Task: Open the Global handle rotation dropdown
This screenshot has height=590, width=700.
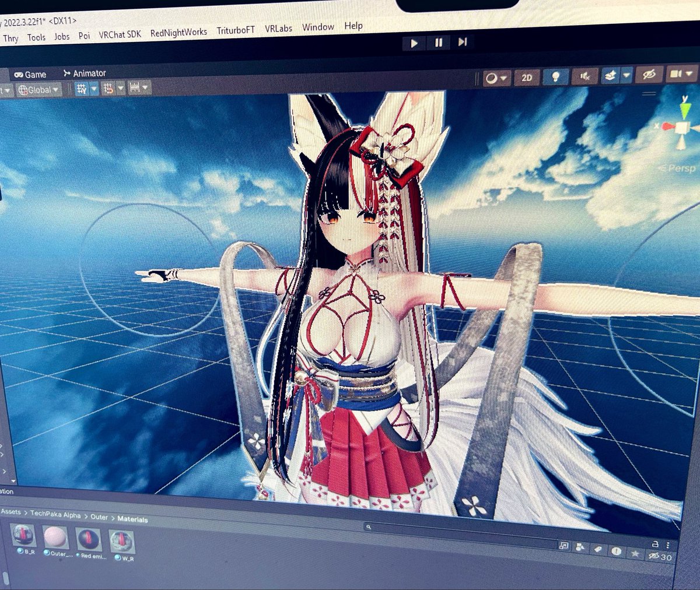Action: pyautogui.click(x=38, y=90)
